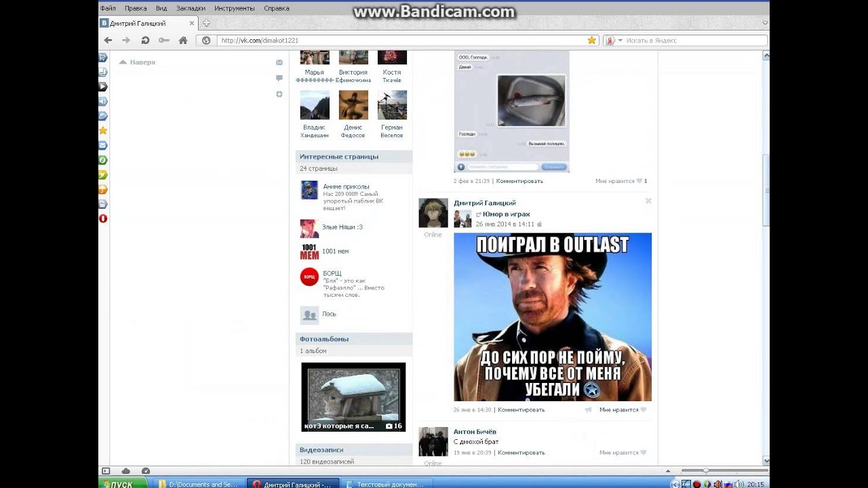This screenshot has height=488, width=868.
Task: Click the orange icon in Opera sidebar
Action: (103, 189)
